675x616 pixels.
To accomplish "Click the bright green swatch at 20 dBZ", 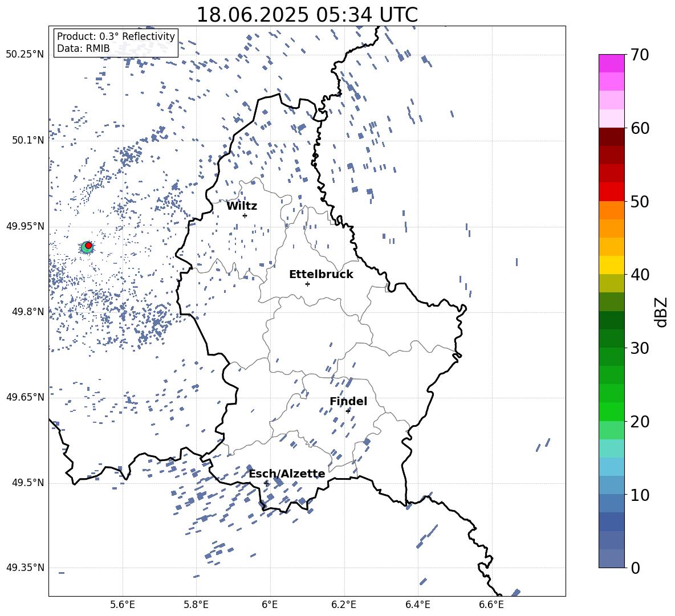I will tap(612, 411).
